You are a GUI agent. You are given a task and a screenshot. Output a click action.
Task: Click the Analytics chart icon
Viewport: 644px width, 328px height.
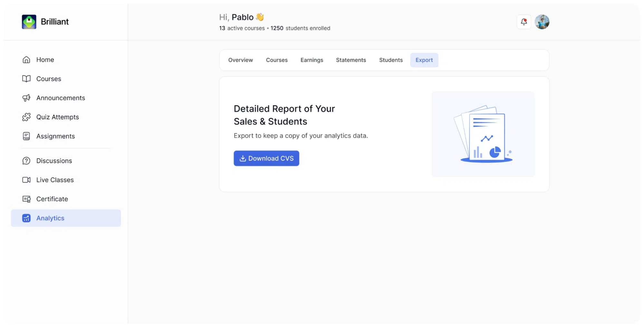click(26, 218)
